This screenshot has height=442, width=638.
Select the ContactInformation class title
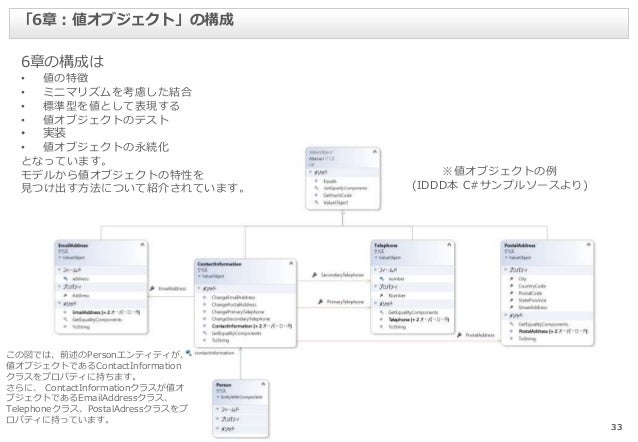click(219, 264)
